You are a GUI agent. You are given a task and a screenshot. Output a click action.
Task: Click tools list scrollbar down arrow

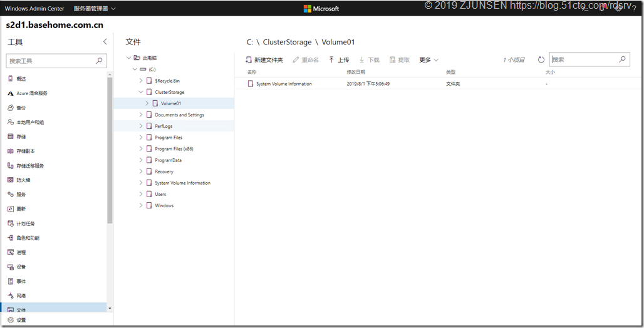(110, 309)
